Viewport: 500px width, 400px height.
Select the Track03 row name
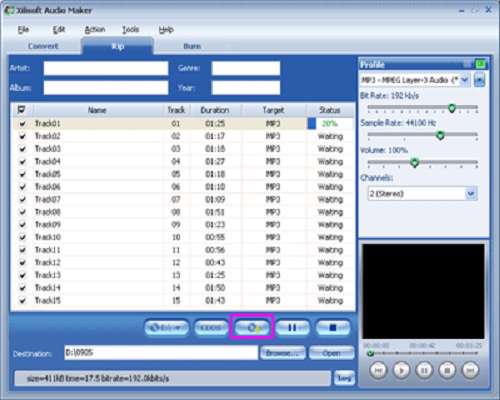pyautogui.click(x=48, y=149)
